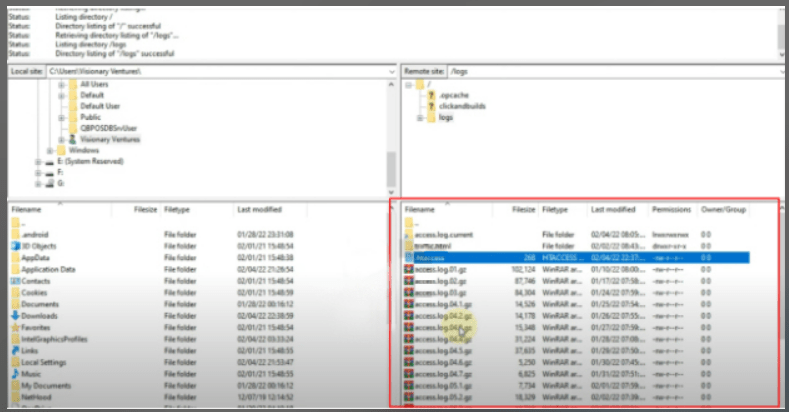The width and height of the screenshot is (789, 412).
Task: Click the folder icon of access.log.current
Action: (x=409, y=234)
